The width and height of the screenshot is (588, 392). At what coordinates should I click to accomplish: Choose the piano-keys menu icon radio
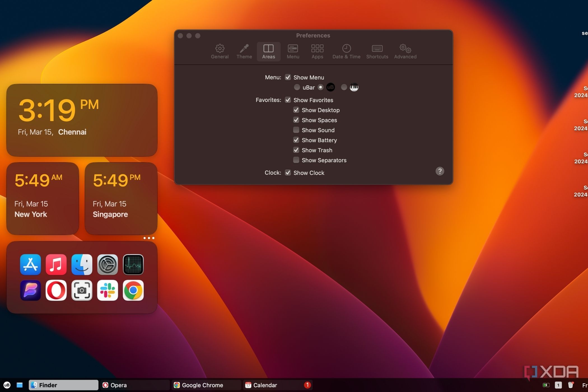(344, 87)
